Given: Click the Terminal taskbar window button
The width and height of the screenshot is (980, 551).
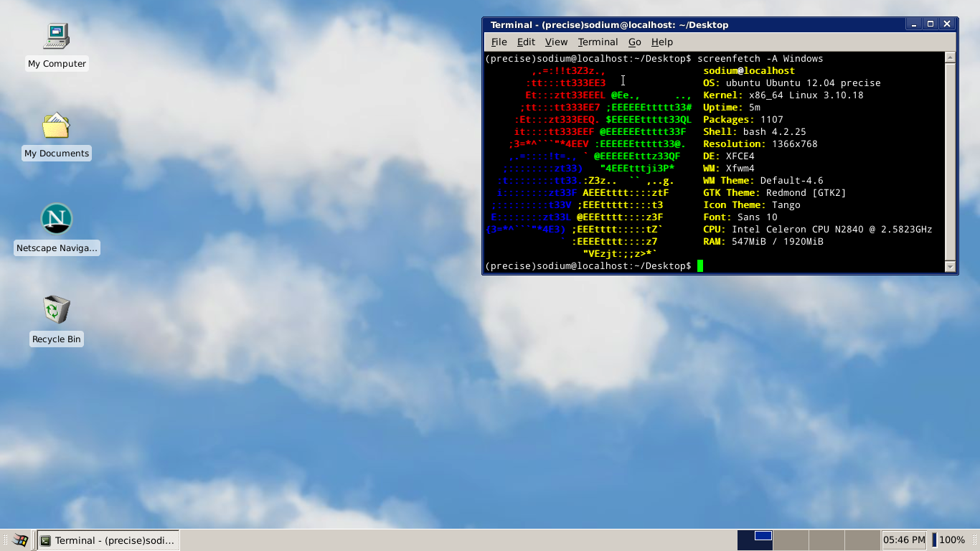Looking at the screenshot, I should tap(108, 540).
